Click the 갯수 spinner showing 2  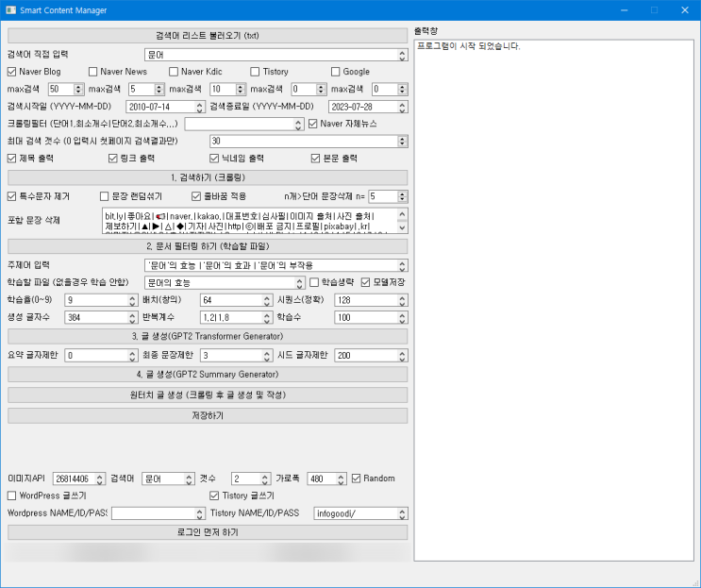coord(251,479)
